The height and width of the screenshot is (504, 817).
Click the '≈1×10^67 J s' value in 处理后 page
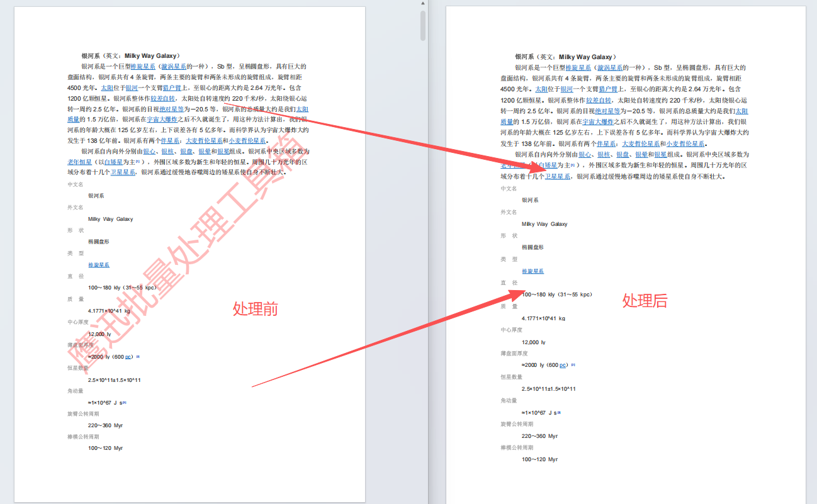point(541,413)
